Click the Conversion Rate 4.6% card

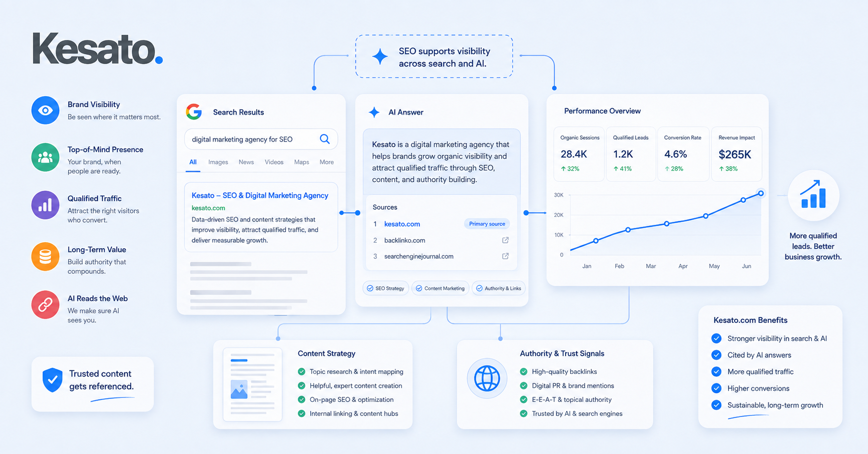point(683,154)
